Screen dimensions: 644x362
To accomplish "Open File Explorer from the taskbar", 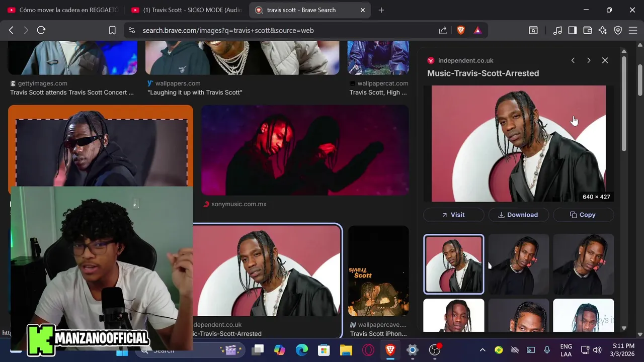I will point(346,350).
